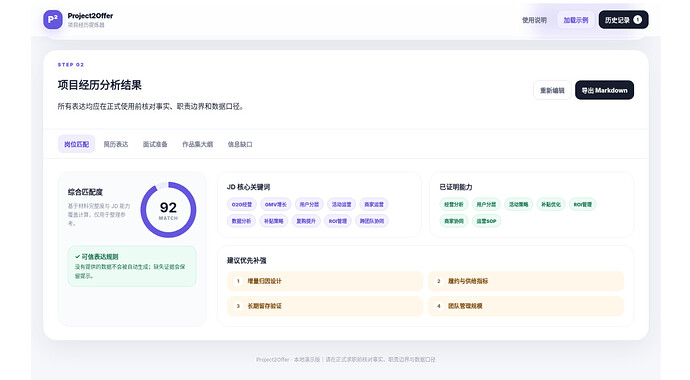This screenshot has width=690, height=380.
Task: Open the 历史记录 button
Action: point(623,20)
